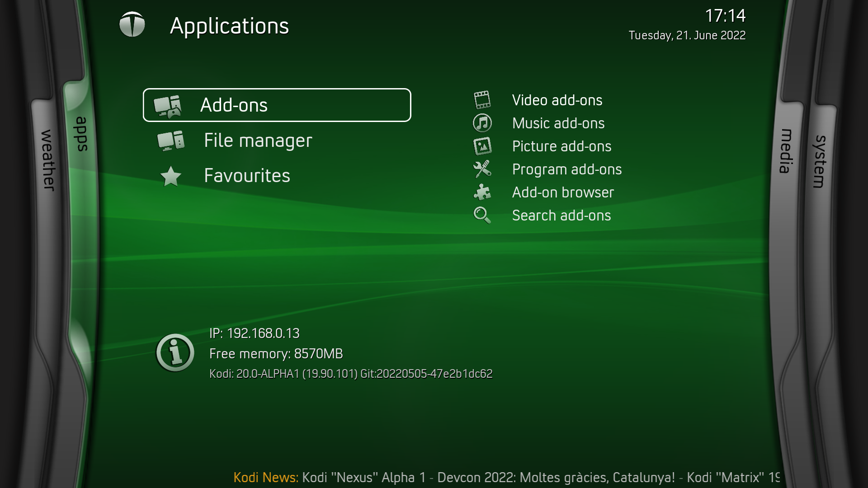Click the tools icon for Program add-ons

pos(482,169)
